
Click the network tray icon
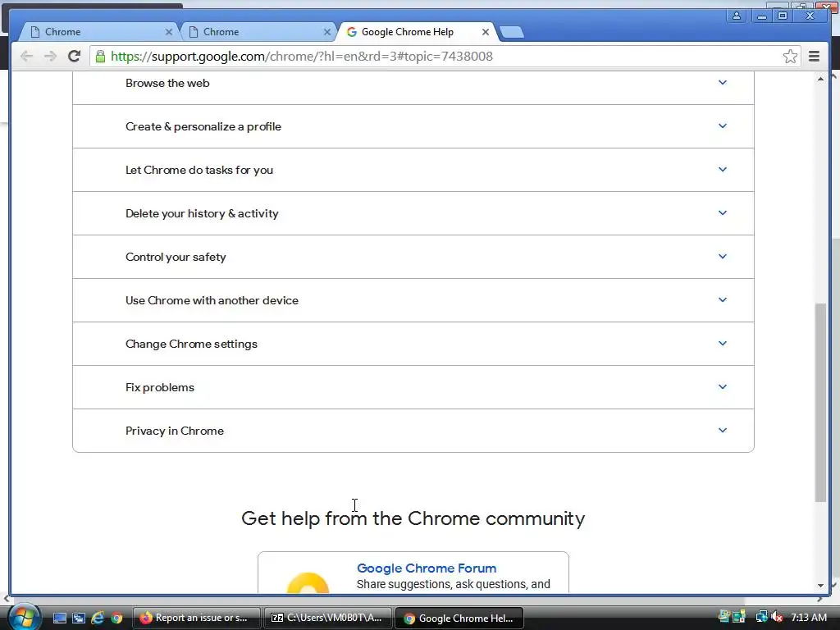(761, 617)
